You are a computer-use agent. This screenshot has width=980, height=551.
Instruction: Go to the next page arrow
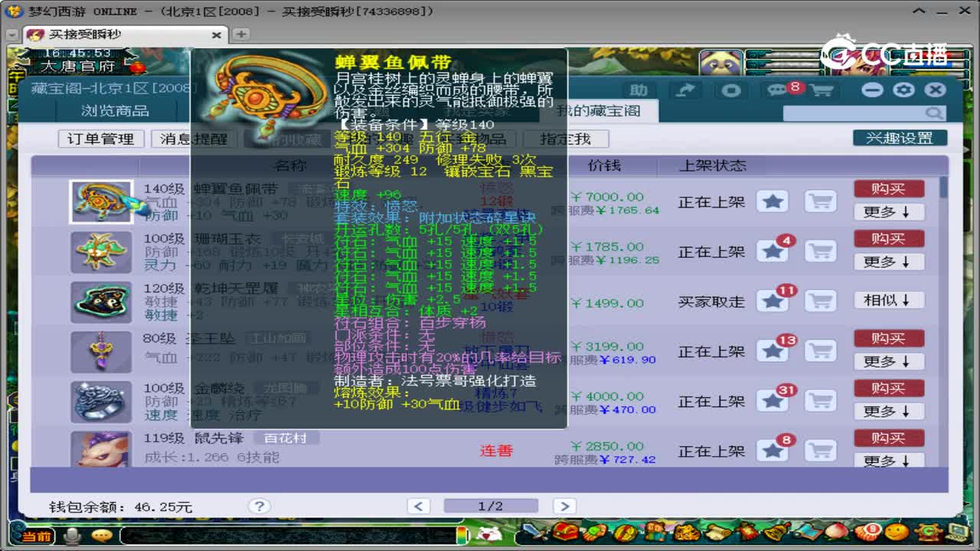pyautogui.click(x=564, y=506)
